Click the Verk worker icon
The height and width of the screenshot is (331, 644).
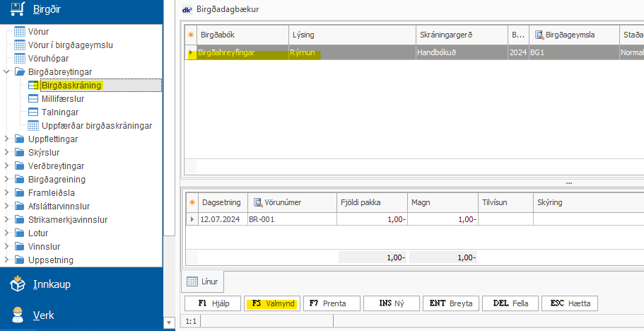point(18,315)
